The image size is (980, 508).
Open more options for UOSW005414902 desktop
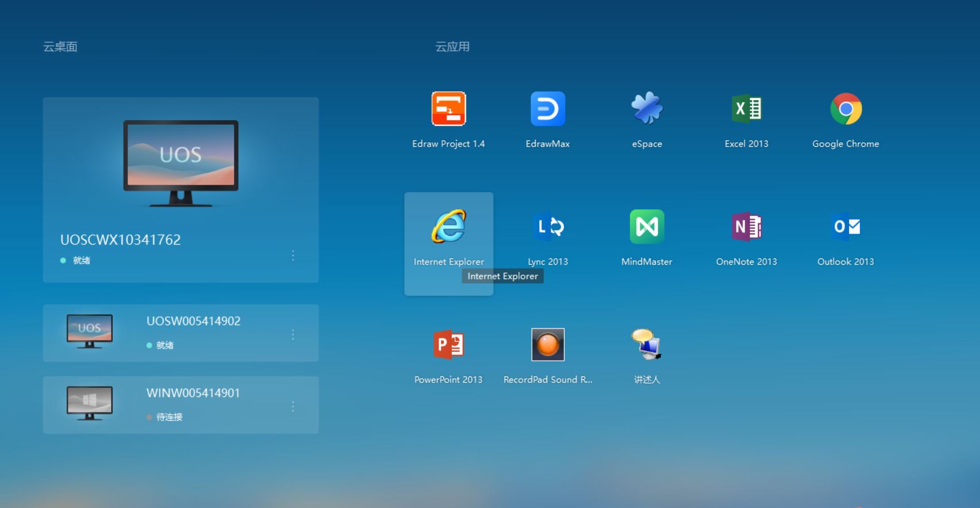coord(293,334)
